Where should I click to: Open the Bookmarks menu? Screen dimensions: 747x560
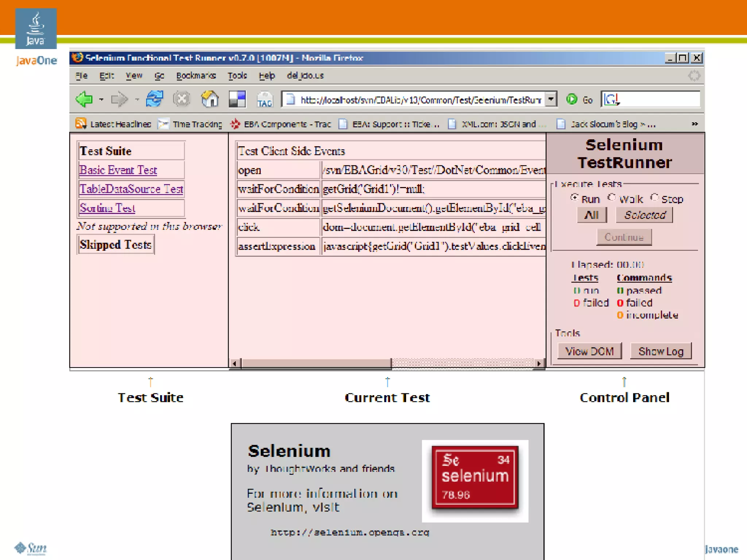[196, 75]
